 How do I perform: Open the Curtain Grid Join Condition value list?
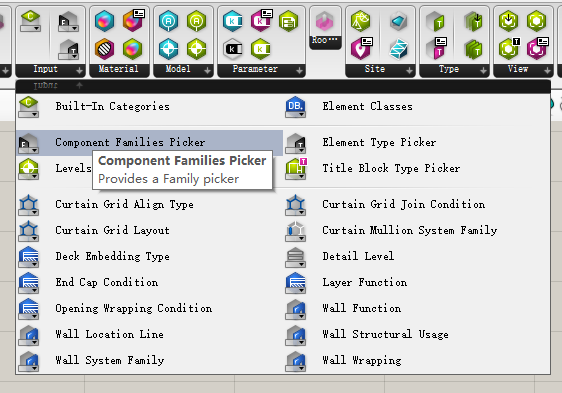(416, 205)
